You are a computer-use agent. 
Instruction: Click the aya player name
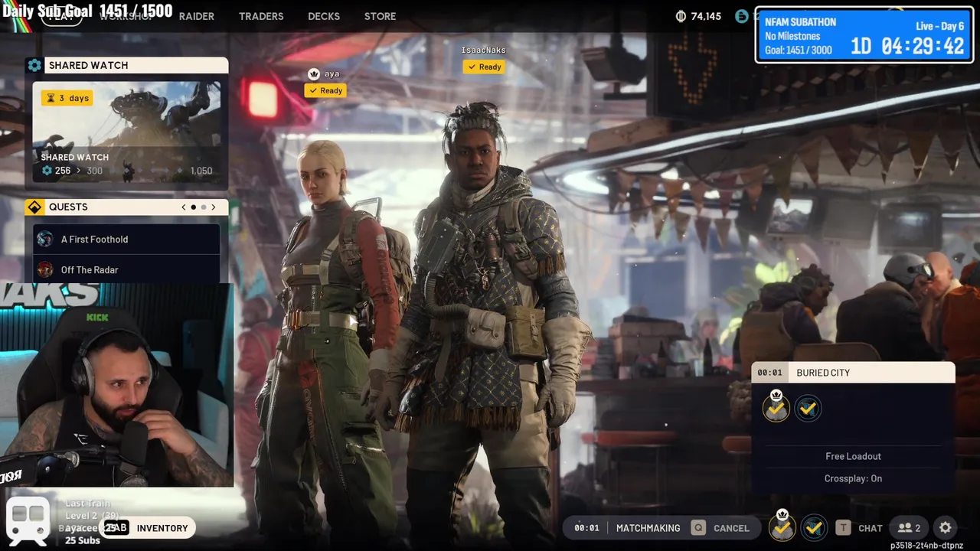tap(332, 73)
